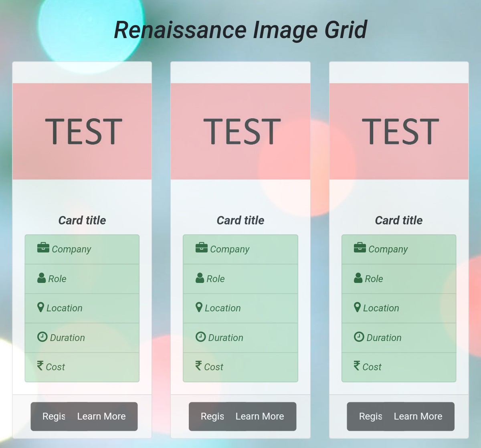This screenshot has height=448, width=481.
Task: Click the briefcase icon in the third card
Action: [x=360, y=248]
